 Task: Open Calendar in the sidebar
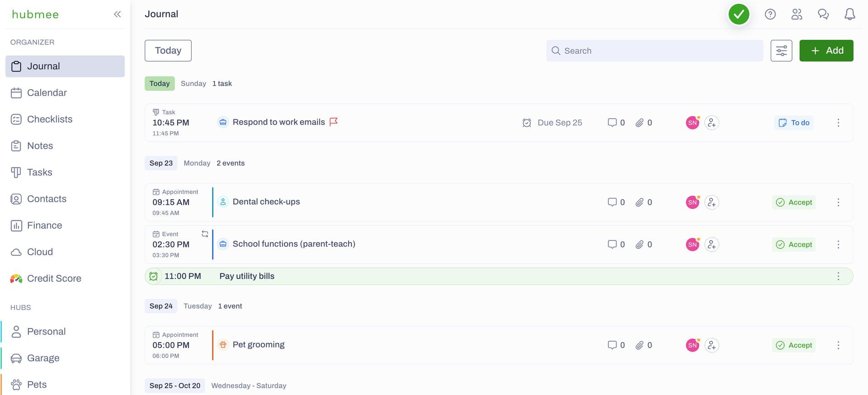coord(65,93)
